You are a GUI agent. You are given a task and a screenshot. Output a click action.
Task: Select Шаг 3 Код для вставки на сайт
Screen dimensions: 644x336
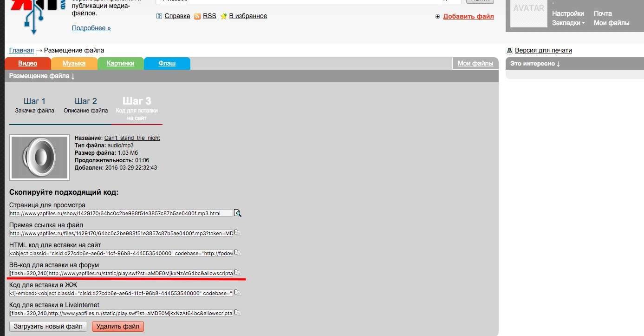(137, 109)
